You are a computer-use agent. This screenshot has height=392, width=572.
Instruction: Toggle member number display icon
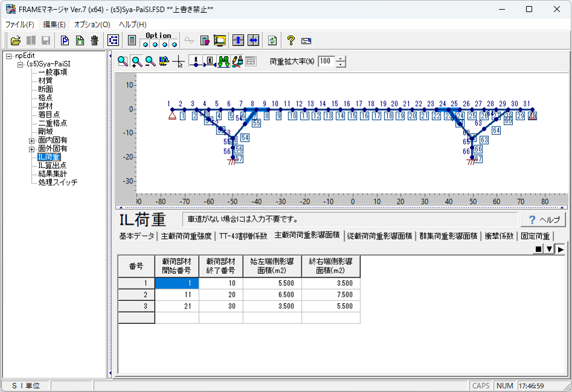210,61
